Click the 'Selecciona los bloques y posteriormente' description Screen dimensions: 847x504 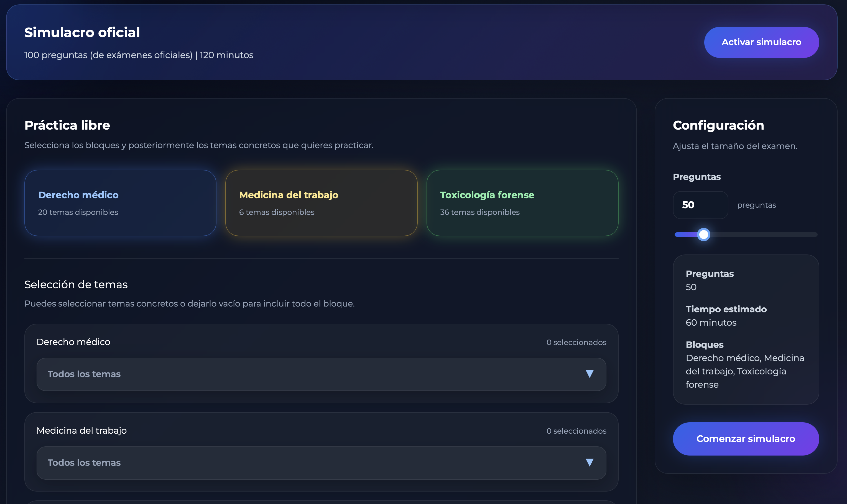pyautogui.click(x=199, y=145)
